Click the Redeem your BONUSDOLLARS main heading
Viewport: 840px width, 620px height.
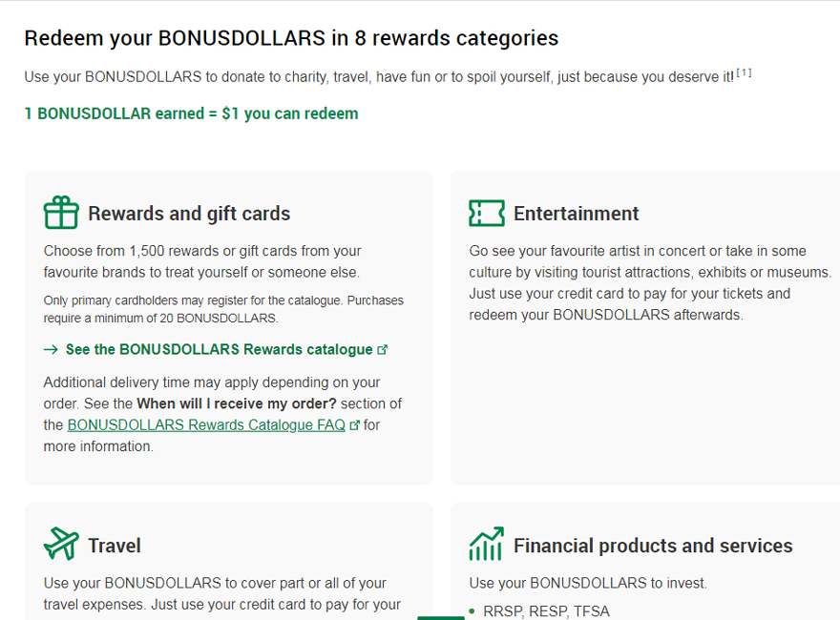tap(291, 38)
